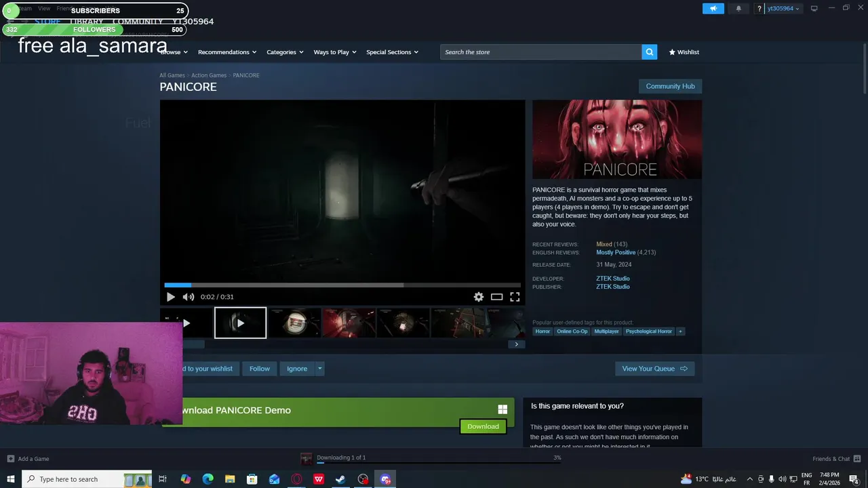The width and height of the screenshot is (868, 488).
Task: Open Windows notification center icon
Action: (x=854, y=479)
